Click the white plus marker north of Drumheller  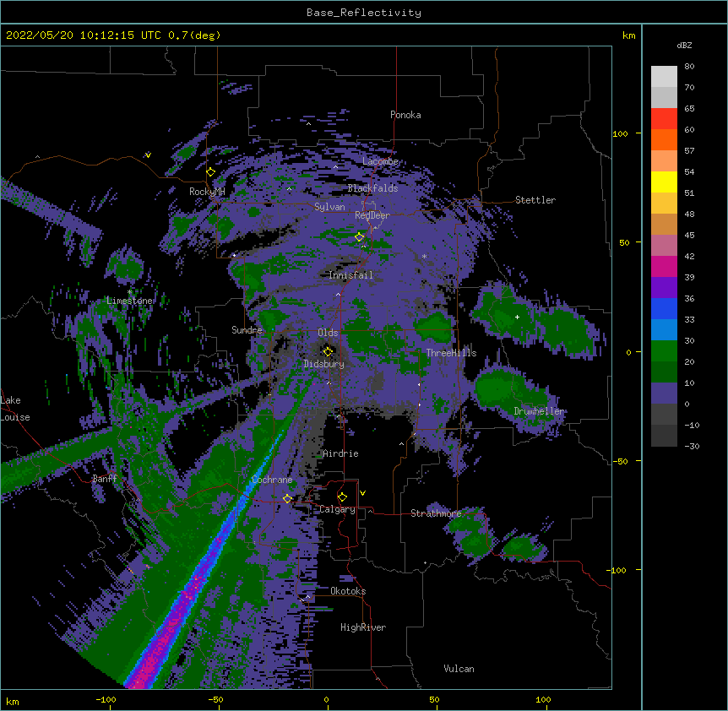coord(517,317)
